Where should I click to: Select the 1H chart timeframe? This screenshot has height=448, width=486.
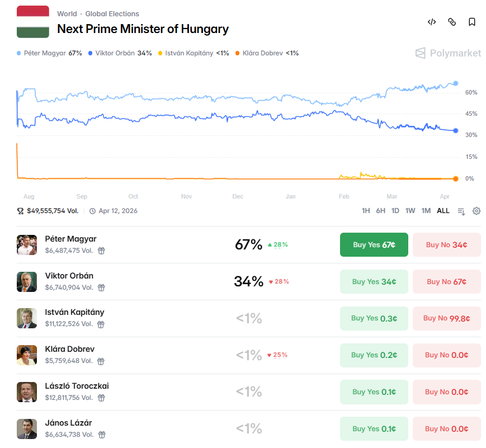pos(366,211)
